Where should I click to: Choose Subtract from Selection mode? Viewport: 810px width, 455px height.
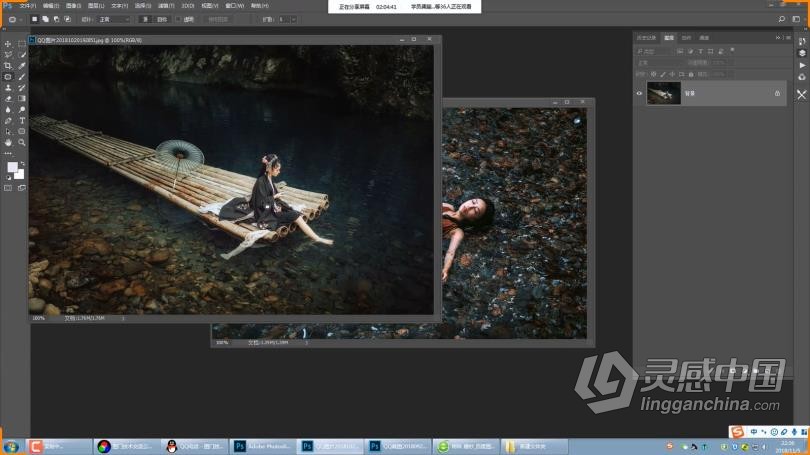tap(56, 19)
